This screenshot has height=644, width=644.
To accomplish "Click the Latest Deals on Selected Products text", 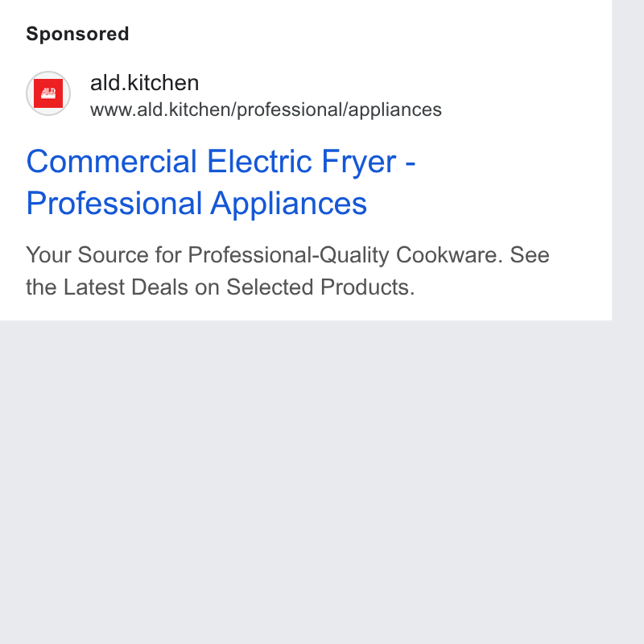I will (x=239, y=287).
